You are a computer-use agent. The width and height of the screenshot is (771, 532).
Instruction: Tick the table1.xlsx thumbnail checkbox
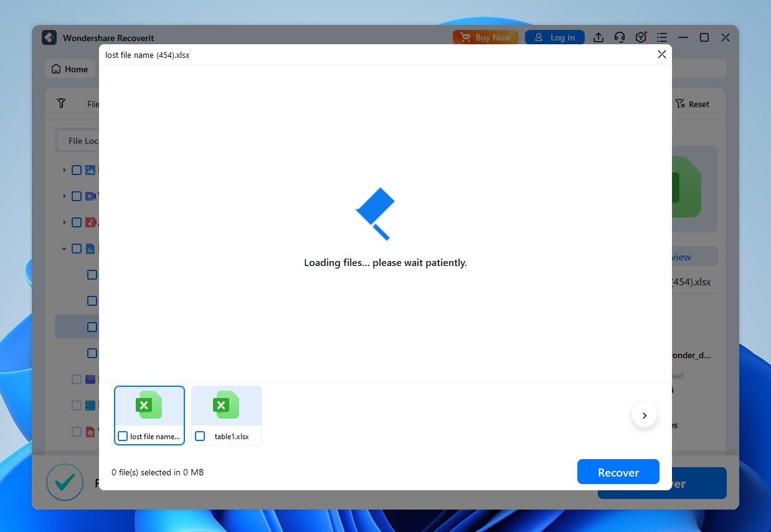(x=200, y=436)
